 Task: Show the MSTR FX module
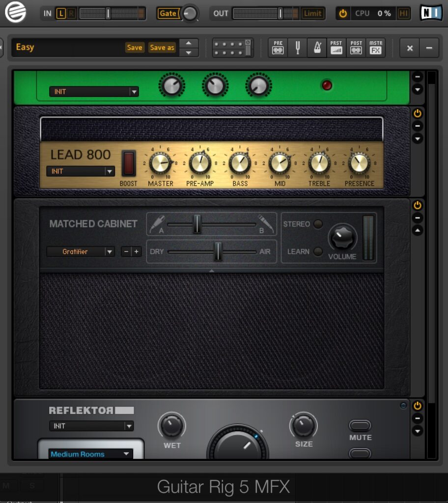(375, 48)
